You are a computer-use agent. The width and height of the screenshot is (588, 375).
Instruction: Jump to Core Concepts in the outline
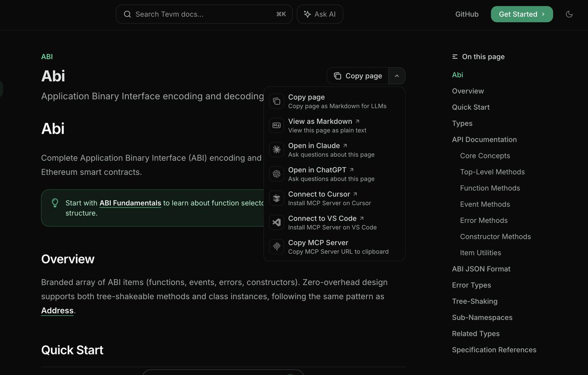(485, 156)
